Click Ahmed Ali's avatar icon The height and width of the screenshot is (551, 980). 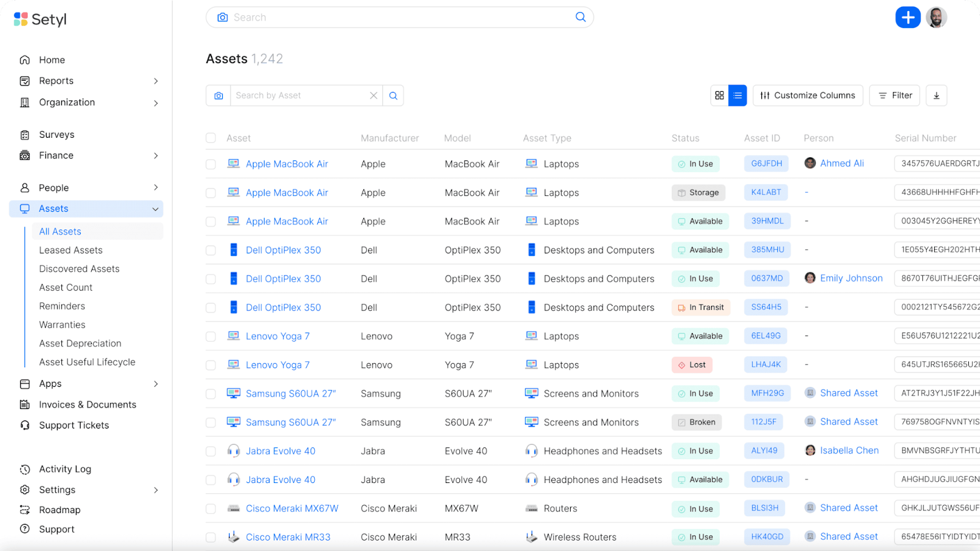click(x=810, y=163)
